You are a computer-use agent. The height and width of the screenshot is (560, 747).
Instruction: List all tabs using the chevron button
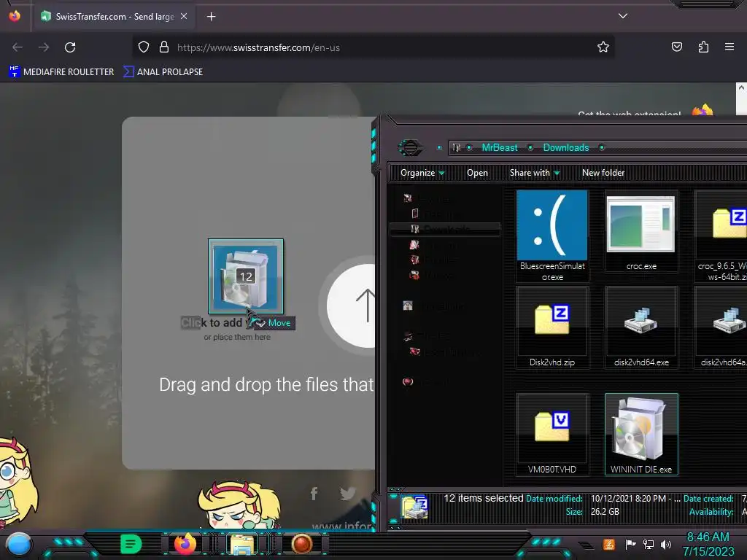623,16
